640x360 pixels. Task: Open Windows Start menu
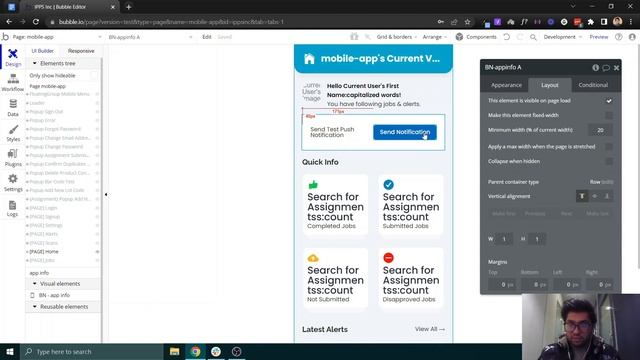(x=10, y=351)
